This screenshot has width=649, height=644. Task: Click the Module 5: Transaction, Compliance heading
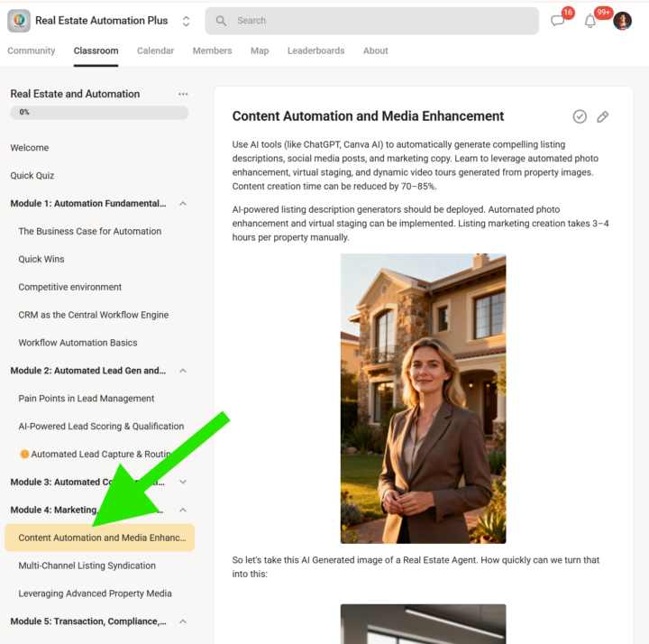tap(88, 621)
